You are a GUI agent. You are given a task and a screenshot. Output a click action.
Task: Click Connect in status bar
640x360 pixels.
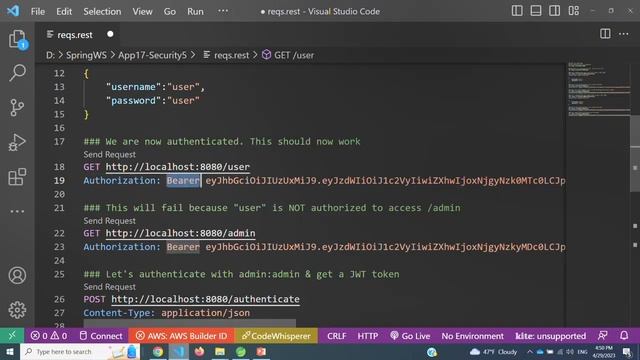coord(100,336)
